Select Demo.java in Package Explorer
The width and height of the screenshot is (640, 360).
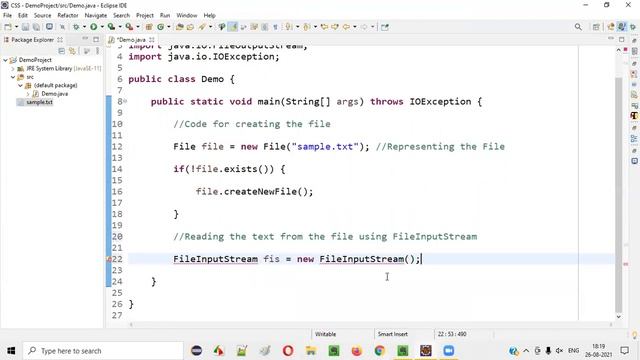(x=54, y=94)
